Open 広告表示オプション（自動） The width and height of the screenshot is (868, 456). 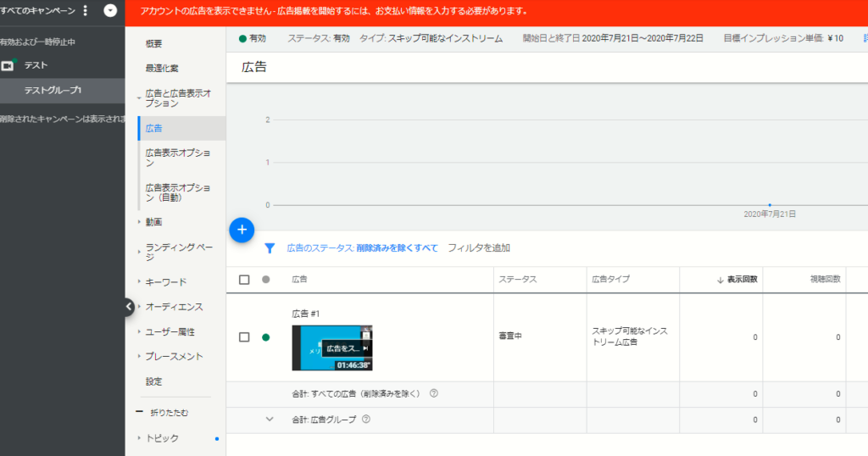pyautogui.click(x=178, y=192)
